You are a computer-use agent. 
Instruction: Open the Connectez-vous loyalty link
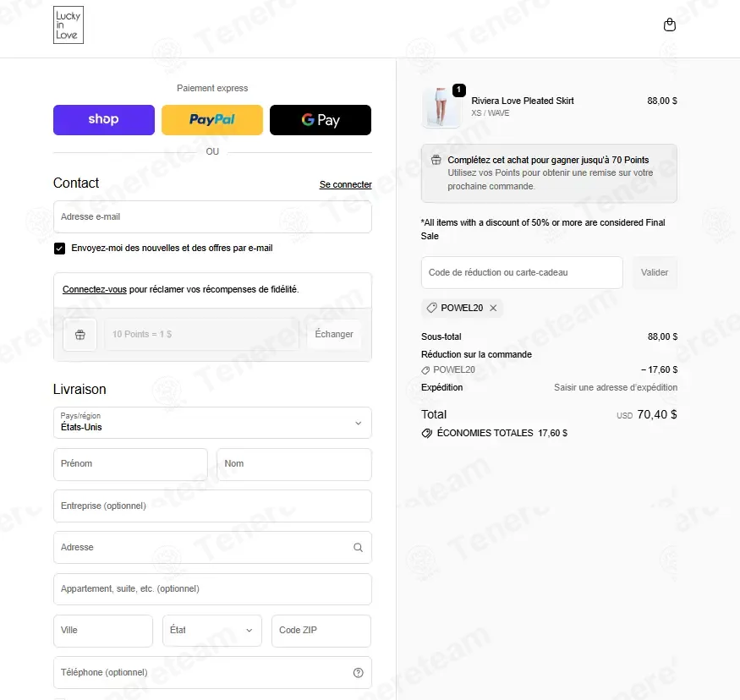click(95, 289)
